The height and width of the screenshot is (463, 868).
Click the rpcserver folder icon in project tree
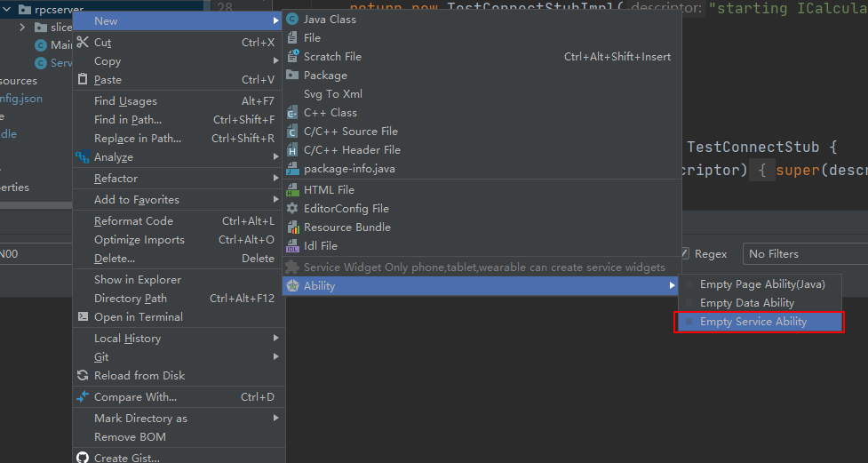(x=24, y=10)
